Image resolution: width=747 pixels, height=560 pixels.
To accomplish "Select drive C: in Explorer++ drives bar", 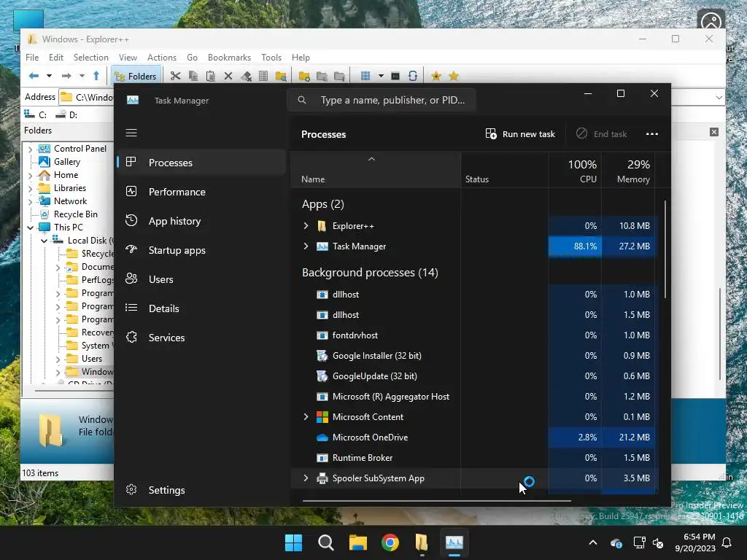I will 36,114.
